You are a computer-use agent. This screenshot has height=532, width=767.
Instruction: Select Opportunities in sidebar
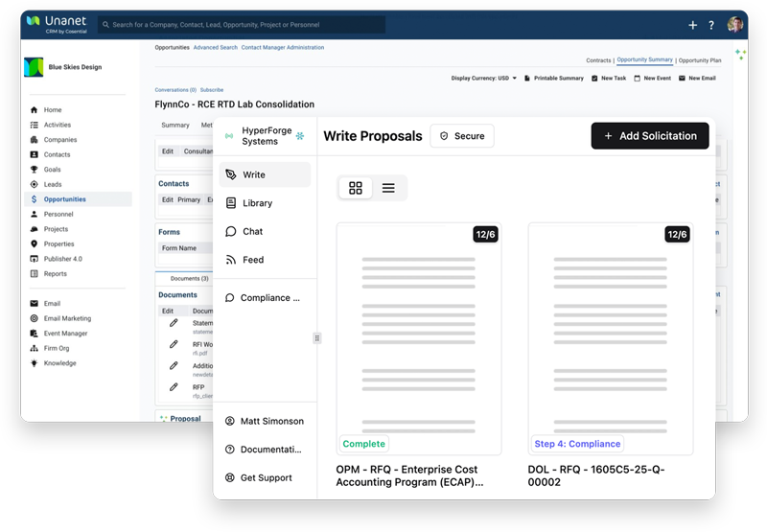coord(79,199)
